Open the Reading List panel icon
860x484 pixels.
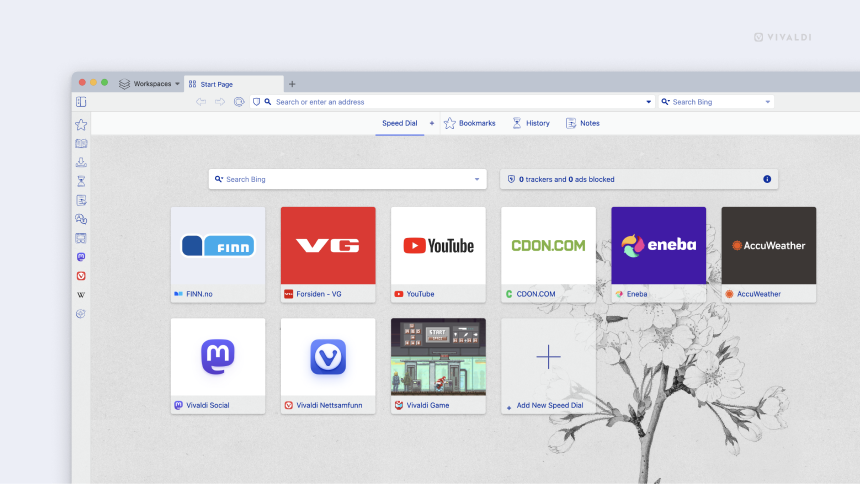[x=81, y=144]
